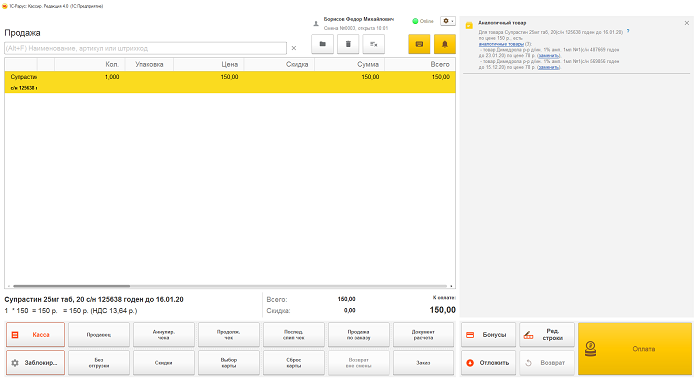
Task: Click the Продавец button
Action: pos(99,334)
